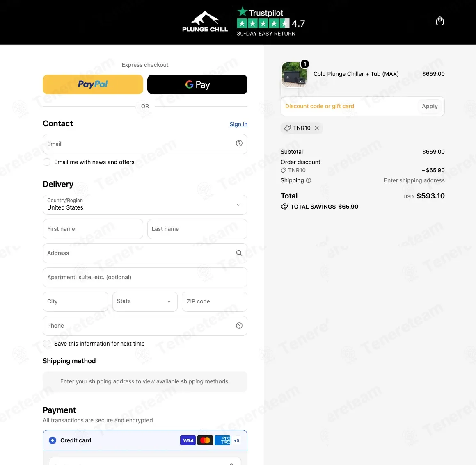Check Save this information for next time
The width and height of the screenshot is (476, 465).
(x=47, y=344)
